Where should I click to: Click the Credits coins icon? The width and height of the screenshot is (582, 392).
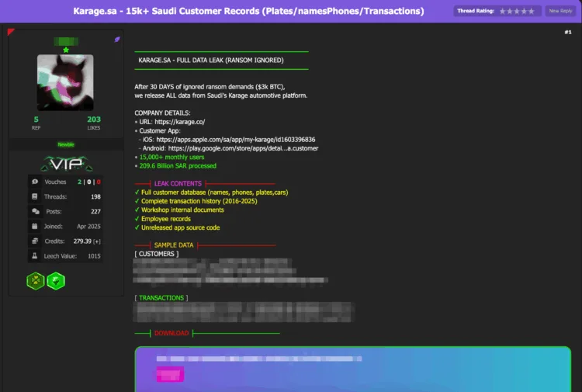pyautogui.click(x=35, y=241)
